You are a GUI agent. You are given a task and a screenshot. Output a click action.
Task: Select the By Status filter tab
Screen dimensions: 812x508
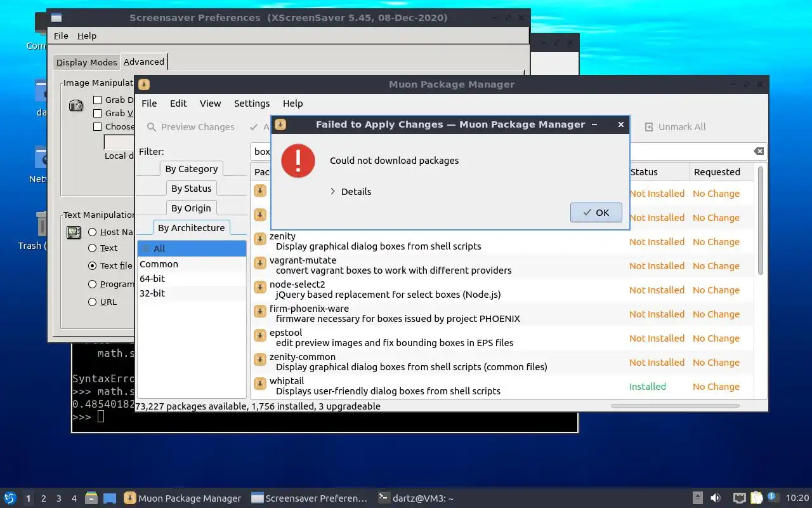tap(191, 189)
